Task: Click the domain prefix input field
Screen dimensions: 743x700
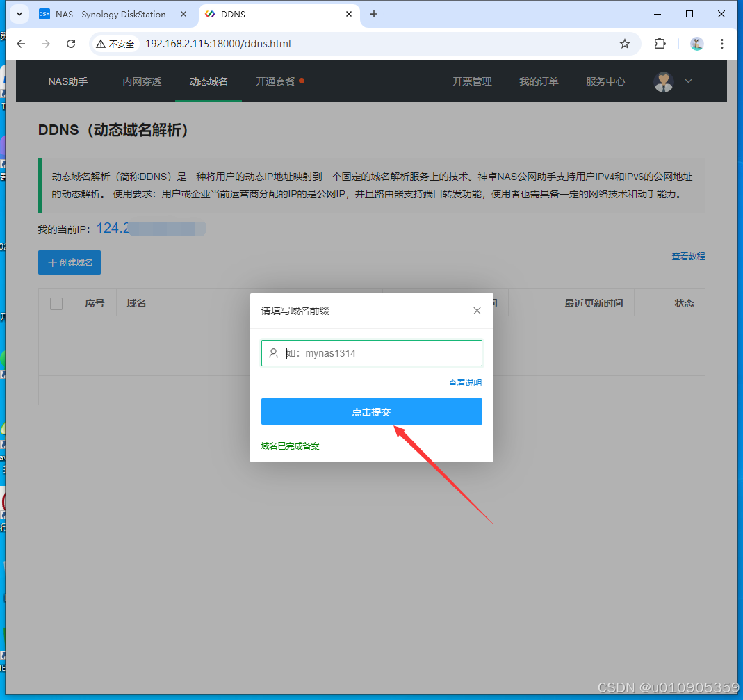Action: [371, 352]
